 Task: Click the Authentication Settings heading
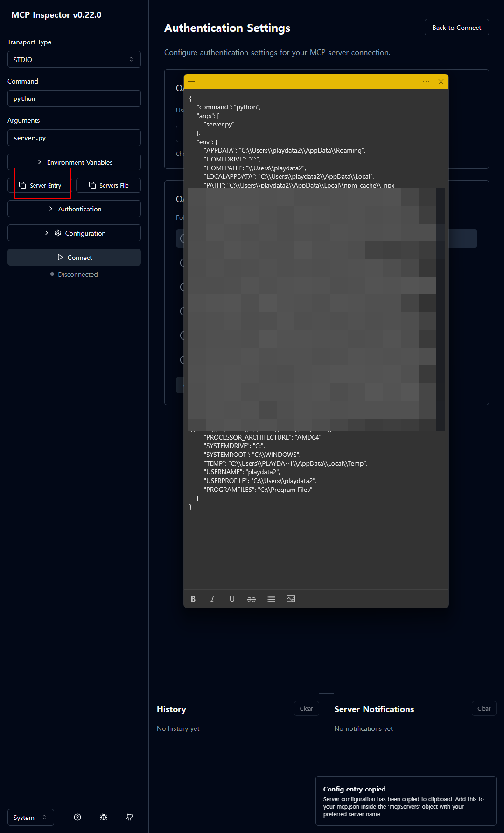pos(227,28)
